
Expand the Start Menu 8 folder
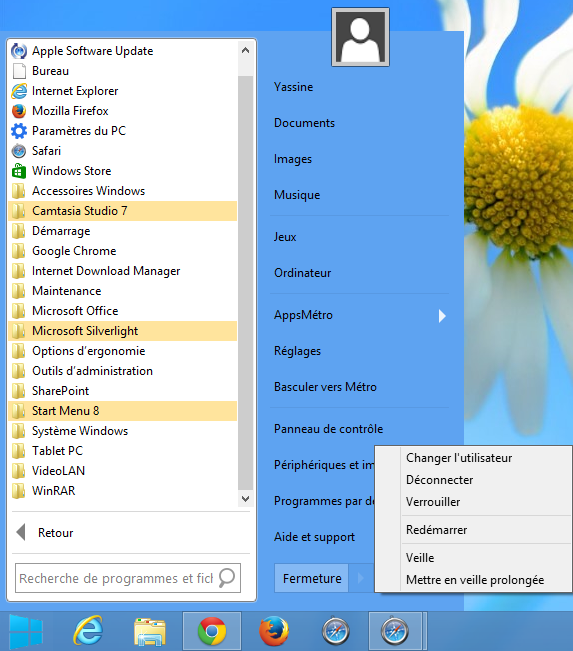point(122,411)
